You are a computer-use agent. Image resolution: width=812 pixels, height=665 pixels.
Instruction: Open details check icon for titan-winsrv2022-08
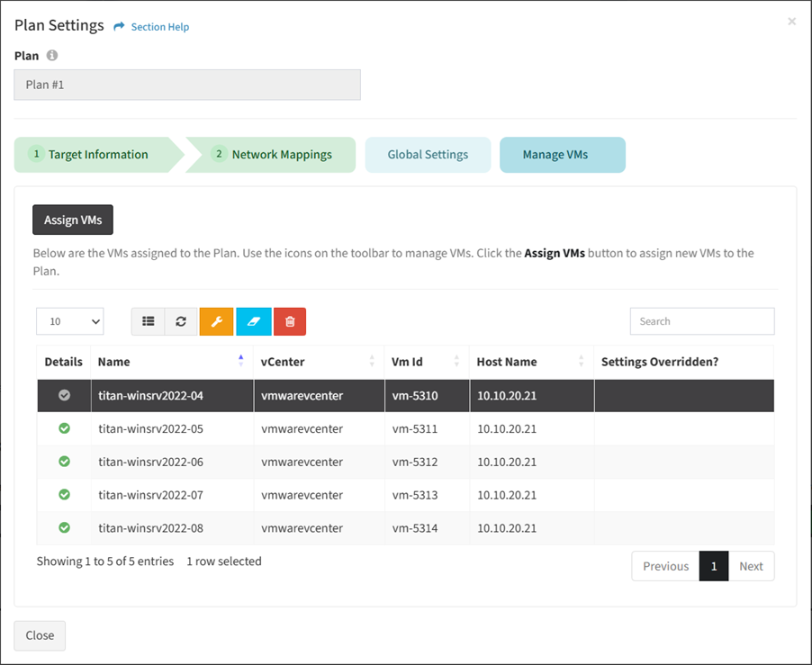(64, 528)
